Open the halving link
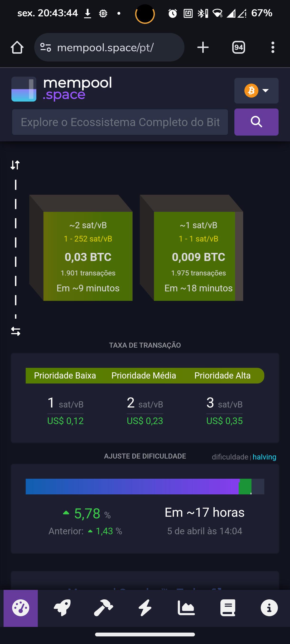The width and height of the screenshot is (290, 644). (264, 457)
